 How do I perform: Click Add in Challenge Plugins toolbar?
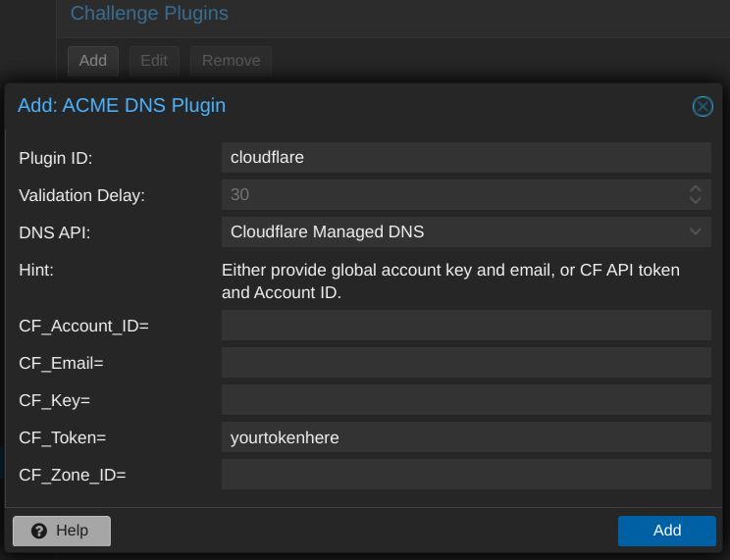(93, 61)
